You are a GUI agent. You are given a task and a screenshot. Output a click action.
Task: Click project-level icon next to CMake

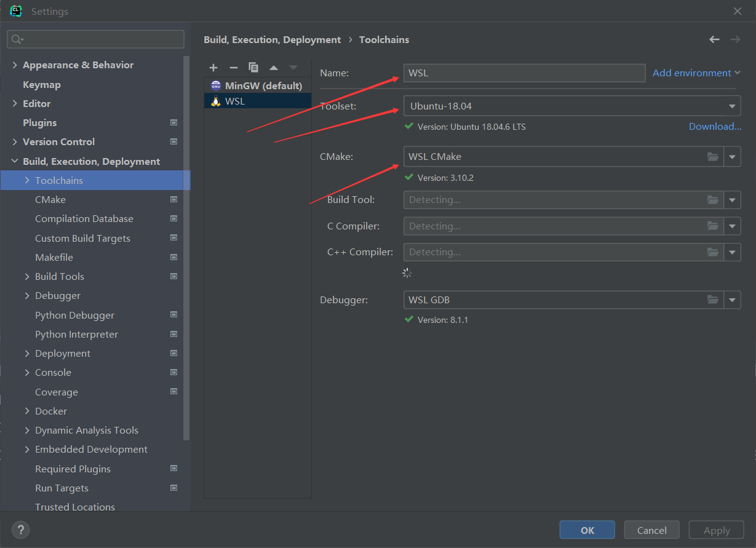[x=173, y=200]
